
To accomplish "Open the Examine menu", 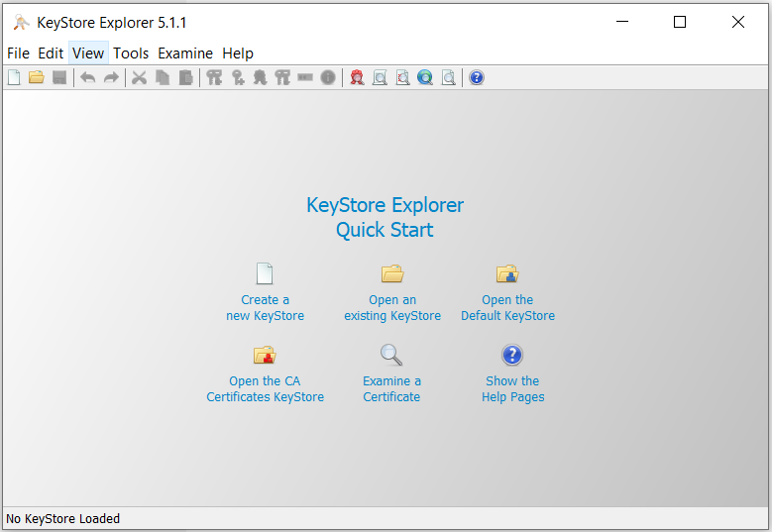I will [185, 53].
